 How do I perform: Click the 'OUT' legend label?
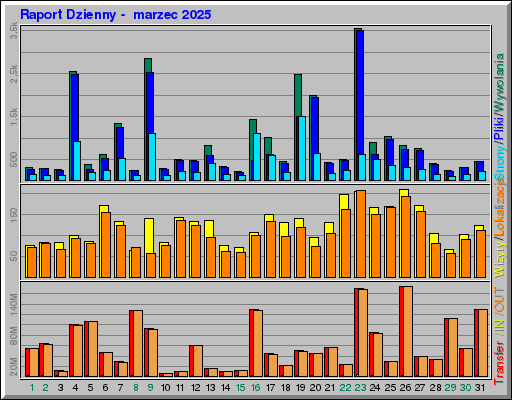click(x=500, y=300)
